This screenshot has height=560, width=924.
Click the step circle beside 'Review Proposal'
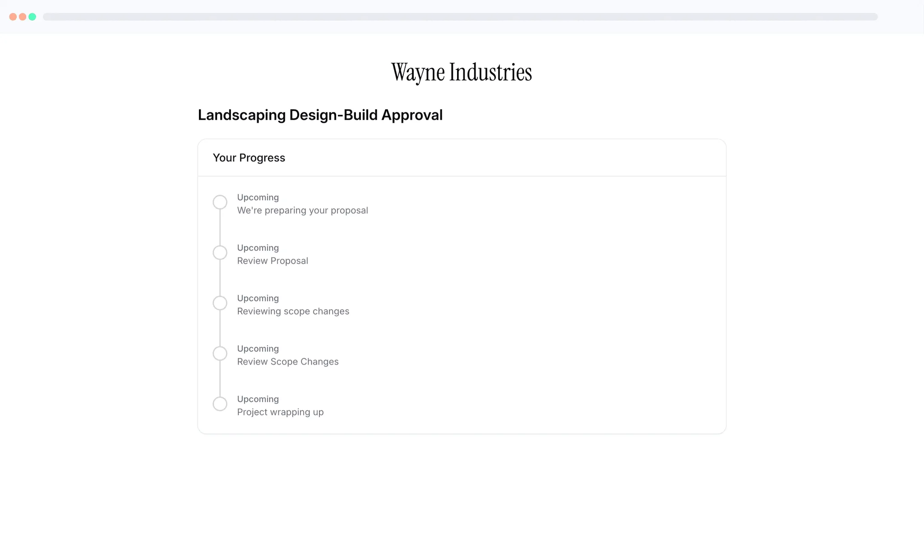click(x=220, y=253)
